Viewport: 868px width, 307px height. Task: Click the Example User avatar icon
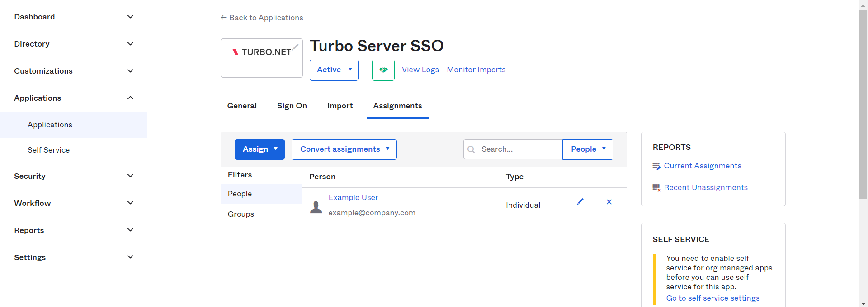[316, 207]
